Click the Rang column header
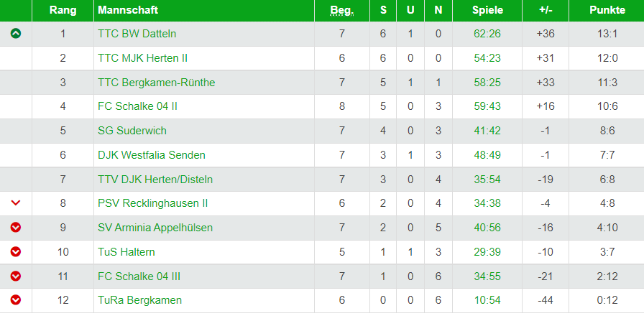 coord(63,10)
